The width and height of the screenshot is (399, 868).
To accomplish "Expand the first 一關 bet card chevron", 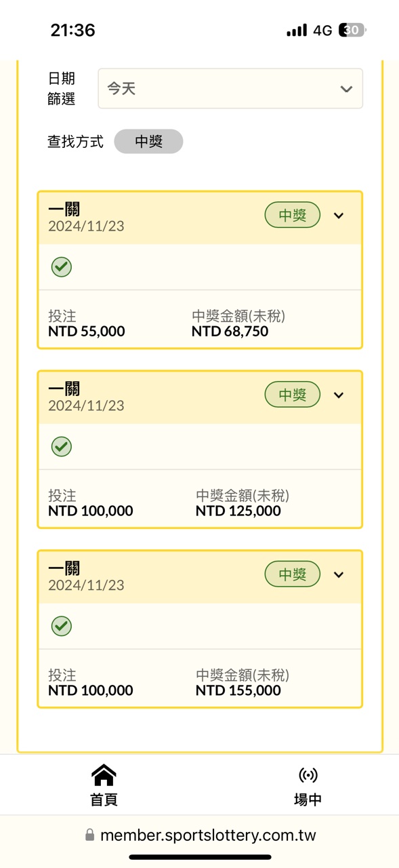I will coord(339,216).
